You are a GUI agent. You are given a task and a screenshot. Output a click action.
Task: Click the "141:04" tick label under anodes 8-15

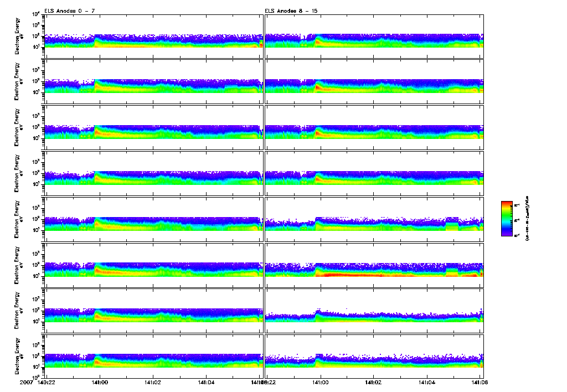click(427, 382)
